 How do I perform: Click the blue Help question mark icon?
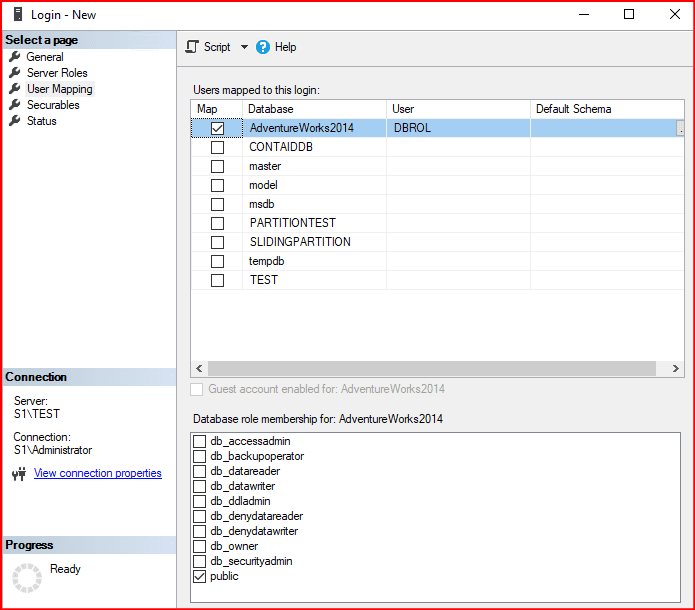click(x=263, y=47)
